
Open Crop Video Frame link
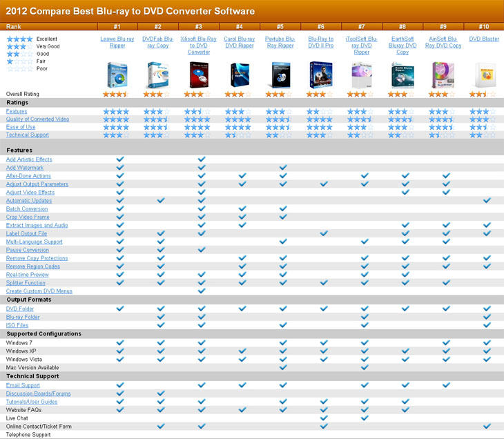(28, 217)
